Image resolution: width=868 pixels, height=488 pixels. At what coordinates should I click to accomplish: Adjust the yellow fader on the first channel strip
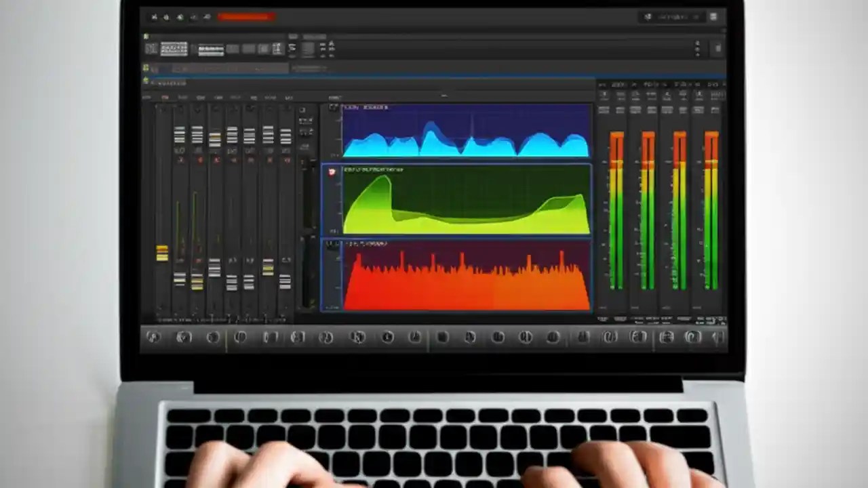163,254
